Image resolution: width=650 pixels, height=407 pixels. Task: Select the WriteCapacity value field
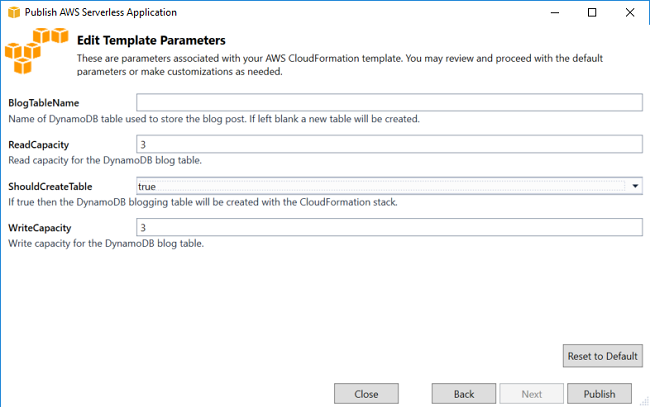389,228
